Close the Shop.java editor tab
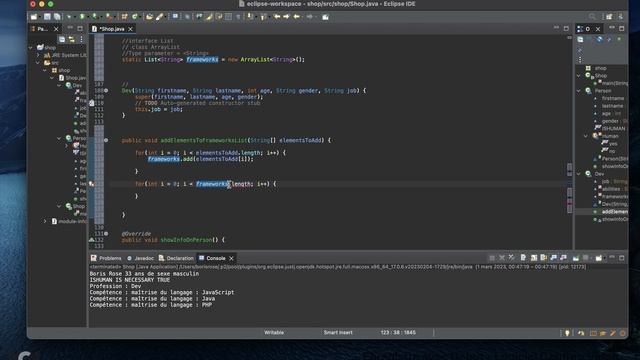The image size is (640, 360). pyautogui.click(x=131, y=29)
